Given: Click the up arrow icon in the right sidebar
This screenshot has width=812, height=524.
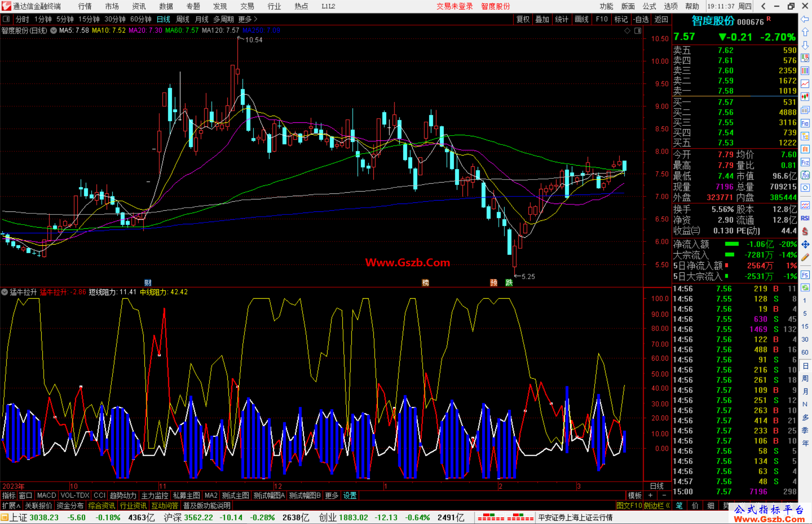Looking at the screenshot, I should pyautogui.click(x=805, y=32).
